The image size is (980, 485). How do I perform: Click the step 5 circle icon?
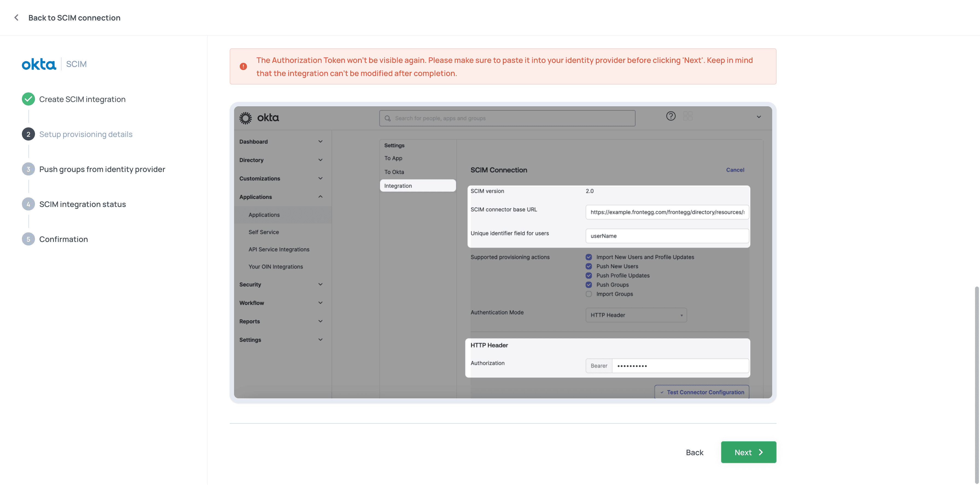click(x=28, y=239)
